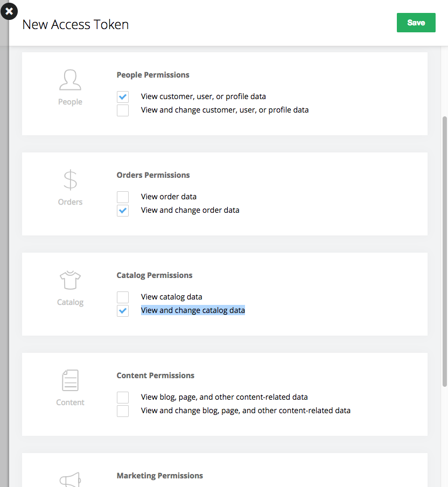The height and width of the screenshot is (487, 448).
Task: Enable View and change customer data checkbox
Action: pyautogui.click(x=123, y=110)
